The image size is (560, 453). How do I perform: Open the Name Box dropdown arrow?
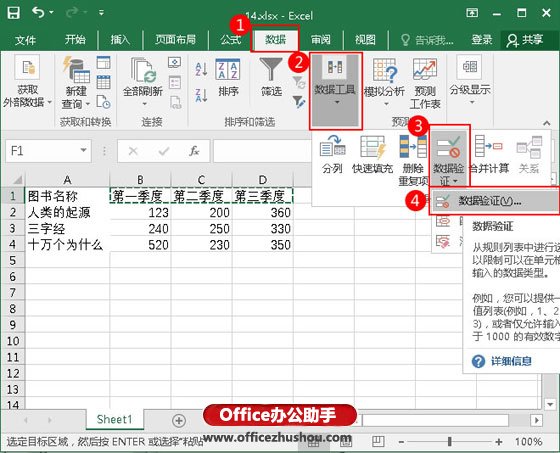point(83,150)
